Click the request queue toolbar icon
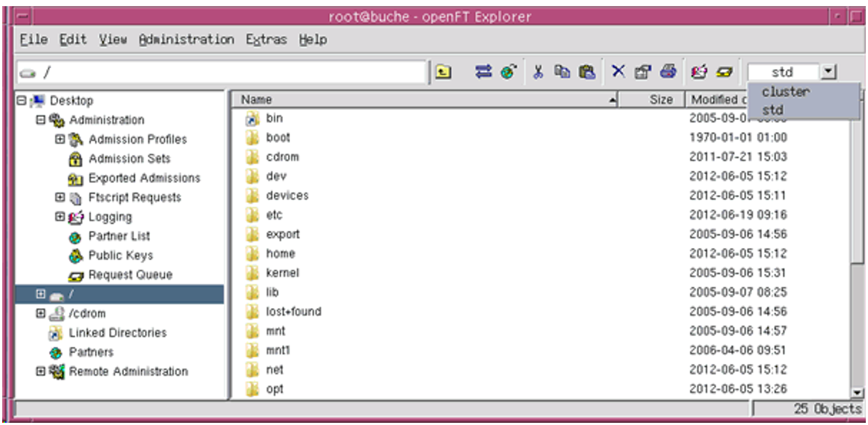The image size is (868, 425). click(724, 71)
